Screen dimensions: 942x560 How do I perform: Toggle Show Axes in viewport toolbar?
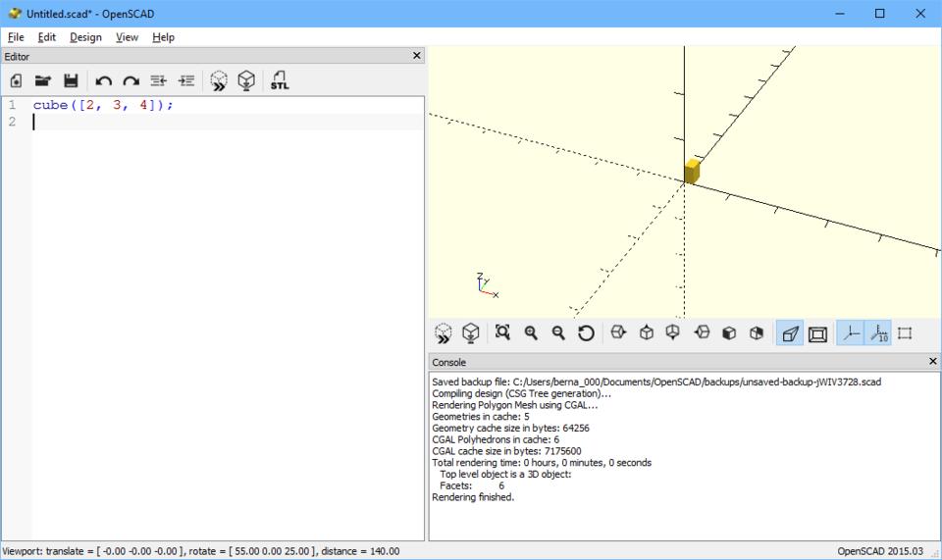click(850, 333)
